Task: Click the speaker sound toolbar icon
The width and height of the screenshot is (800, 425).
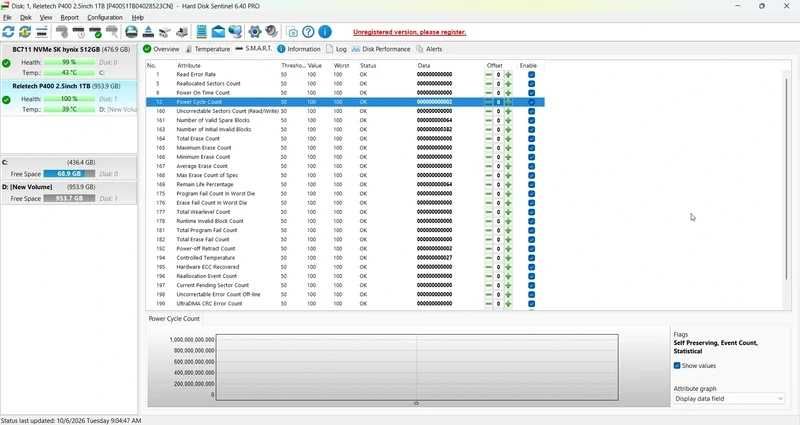Action: point(271,32)
